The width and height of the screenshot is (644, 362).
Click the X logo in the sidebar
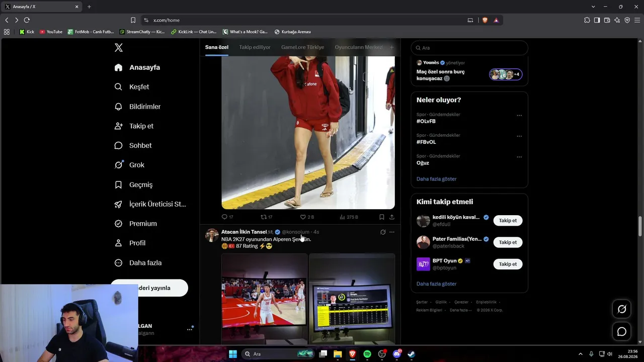119,48
